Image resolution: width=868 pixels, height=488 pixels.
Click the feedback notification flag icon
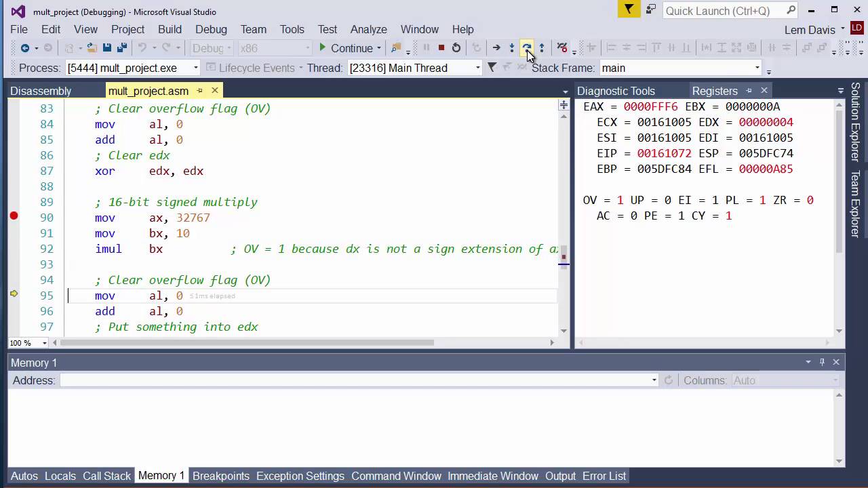click(x=629, y=9)
